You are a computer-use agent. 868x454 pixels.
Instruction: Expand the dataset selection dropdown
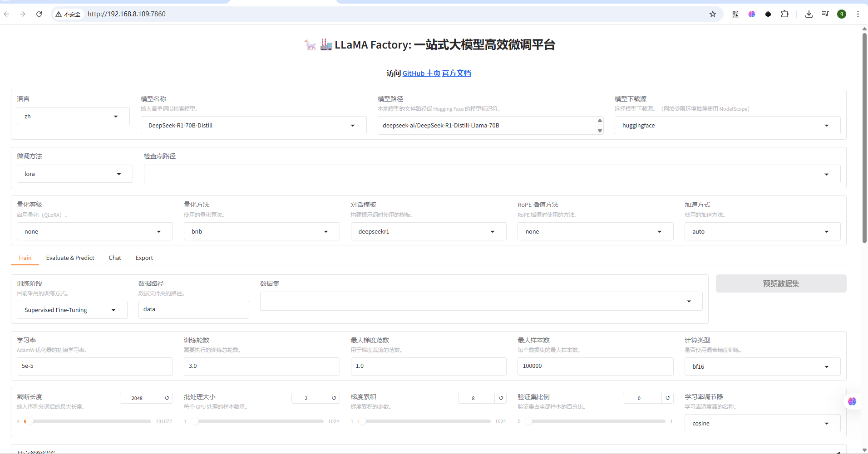point(481,301)
